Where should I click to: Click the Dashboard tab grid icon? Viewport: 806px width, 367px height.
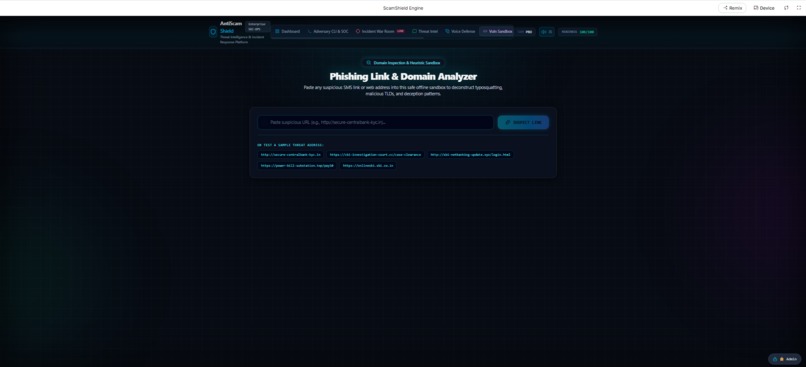coord(277,31)
